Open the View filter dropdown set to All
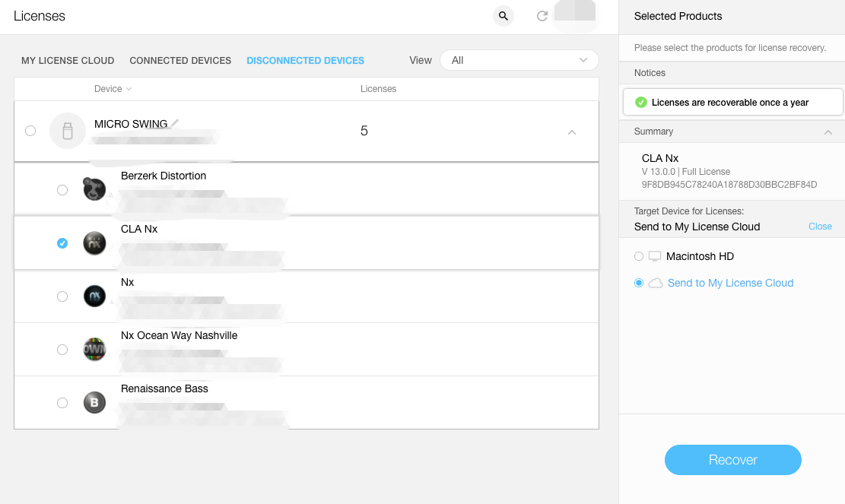This screenshot has width=845, height=504. [519, 60]
